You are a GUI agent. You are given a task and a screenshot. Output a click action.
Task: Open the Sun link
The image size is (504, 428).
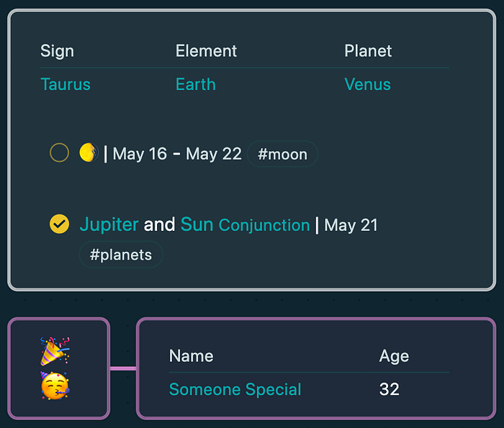coord(197,224)
